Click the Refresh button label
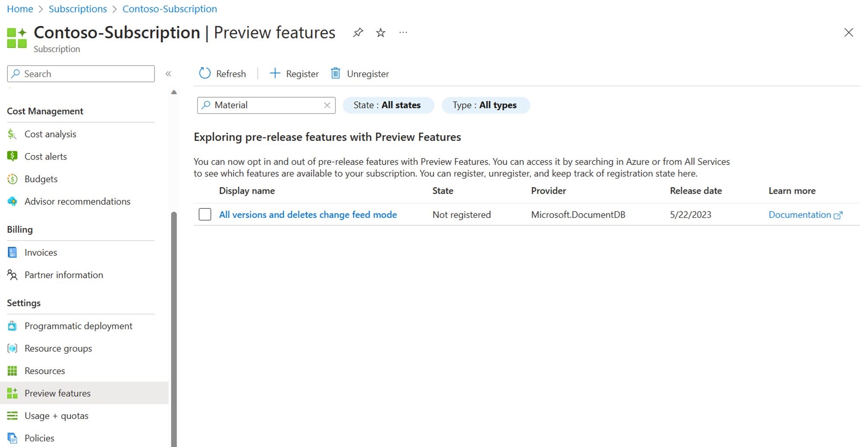 (231, 74)
